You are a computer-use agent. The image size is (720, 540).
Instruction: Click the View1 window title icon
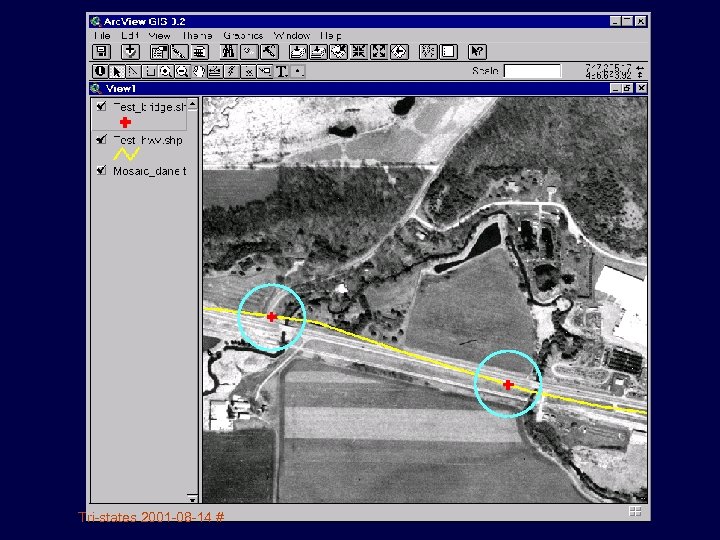pos(96,88)
